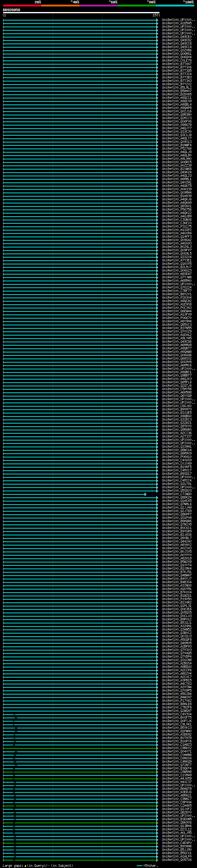Select label UniRef100_Q9TKY0
This screenshot has height=868, width=197.
click(176, 426)
